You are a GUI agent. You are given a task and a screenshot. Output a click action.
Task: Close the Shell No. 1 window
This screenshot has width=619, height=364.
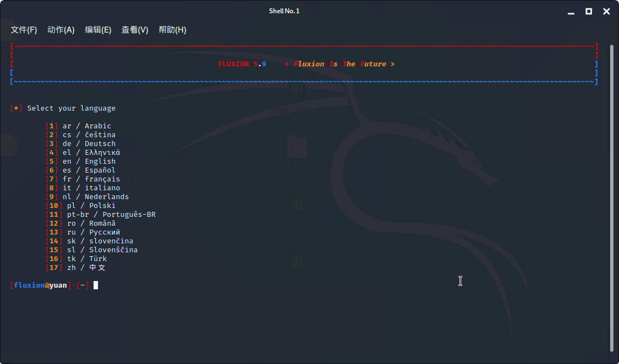[607, 12]
